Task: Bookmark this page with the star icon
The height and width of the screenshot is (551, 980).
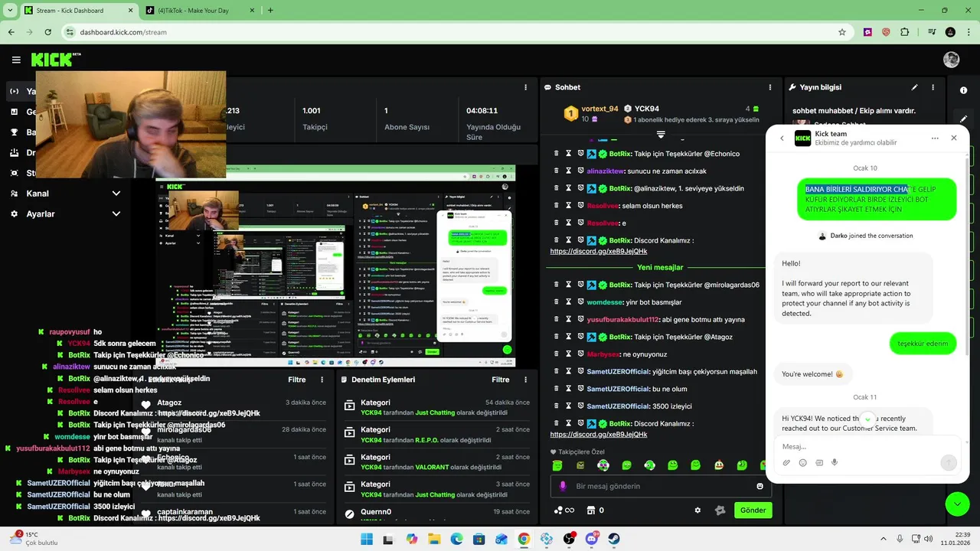Action: (842, 32)
